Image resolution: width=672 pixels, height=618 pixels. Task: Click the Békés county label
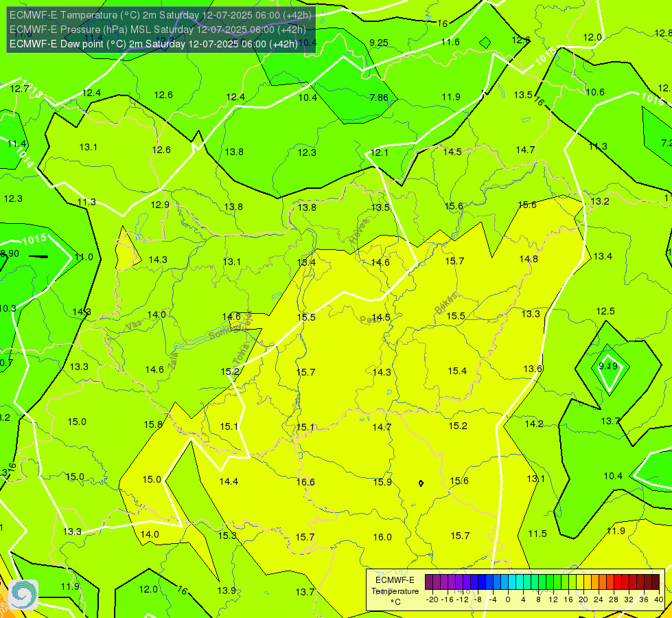[x=447, y=304]
